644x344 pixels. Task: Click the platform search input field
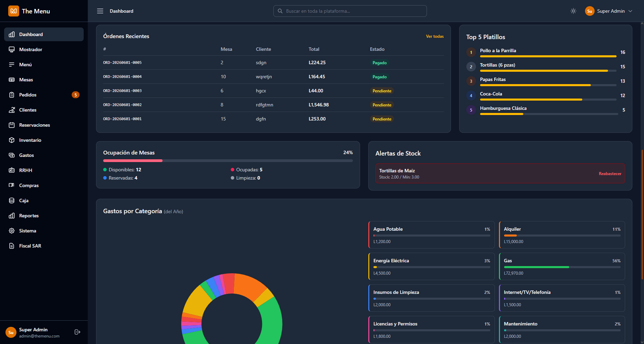[350, 11]
